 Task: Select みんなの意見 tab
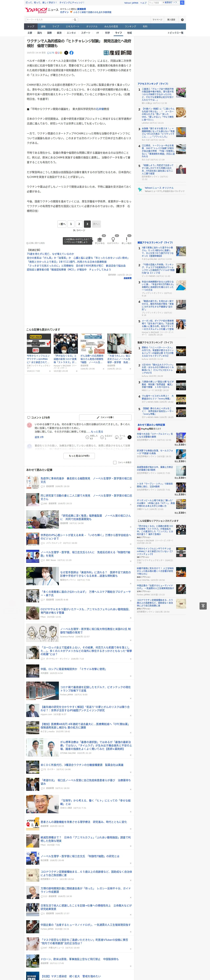(x=111, y=27)
